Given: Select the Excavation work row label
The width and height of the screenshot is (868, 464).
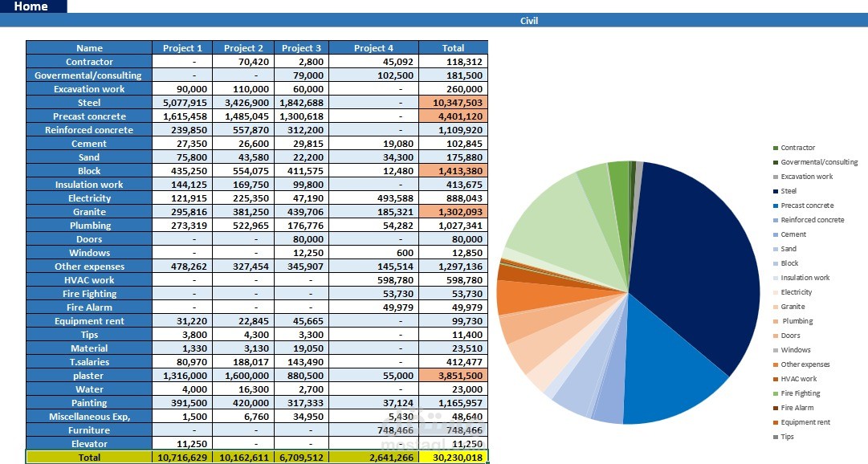Looking at the screenshot, I should (x=89, y=88).
